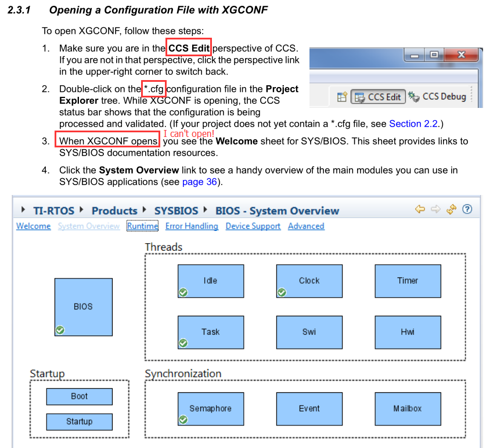This screenshot has width=497, height=448.
Task: Maximize the CCS window
Action: pos(434,55)
